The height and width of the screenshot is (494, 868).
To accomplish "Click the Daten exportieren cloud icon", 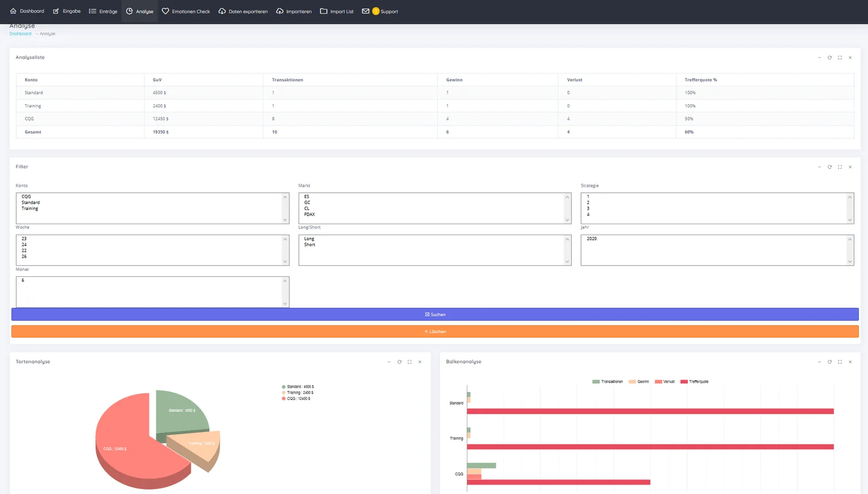I will (222, 11).
